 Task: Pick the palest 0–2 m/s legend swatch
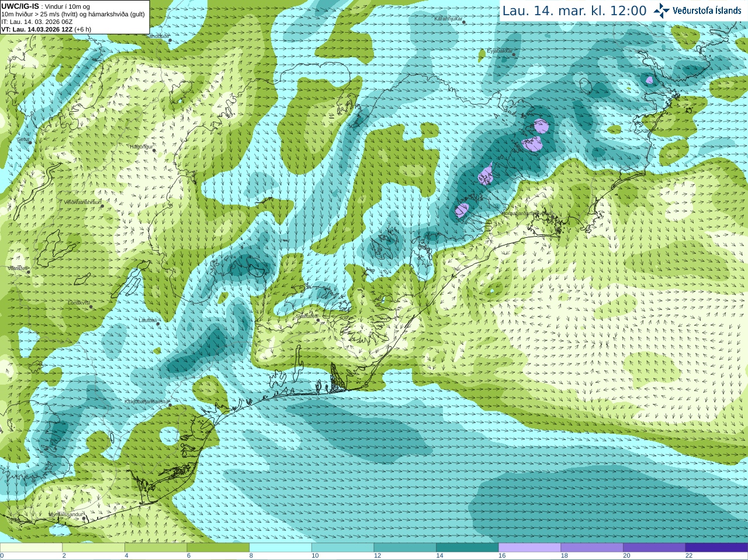point(31,548)
